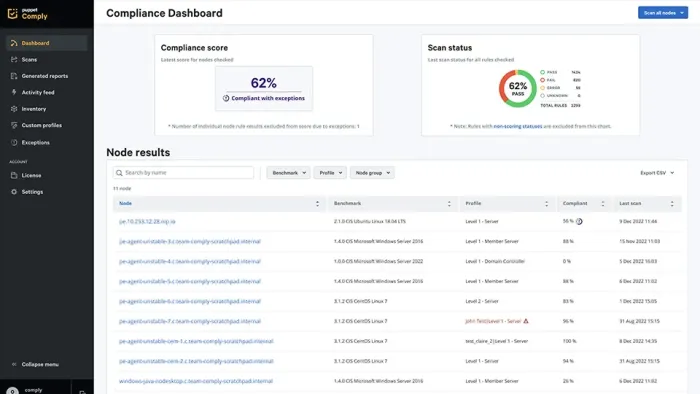This screenshot has height=394, width=700.
Task: Click the '15 Nov 2022 11:03' last scan cell
Action: pyautogui.click(x=639, y=241)
